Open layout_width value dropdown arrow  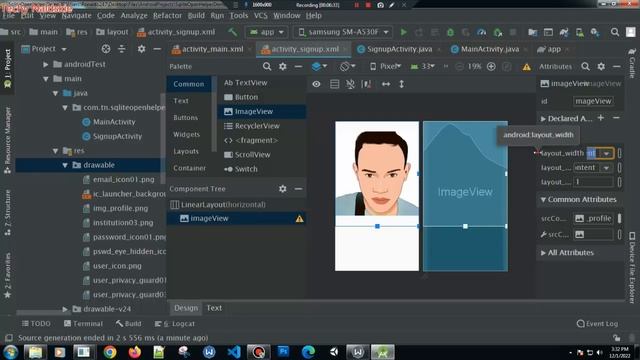click(607, 153)
